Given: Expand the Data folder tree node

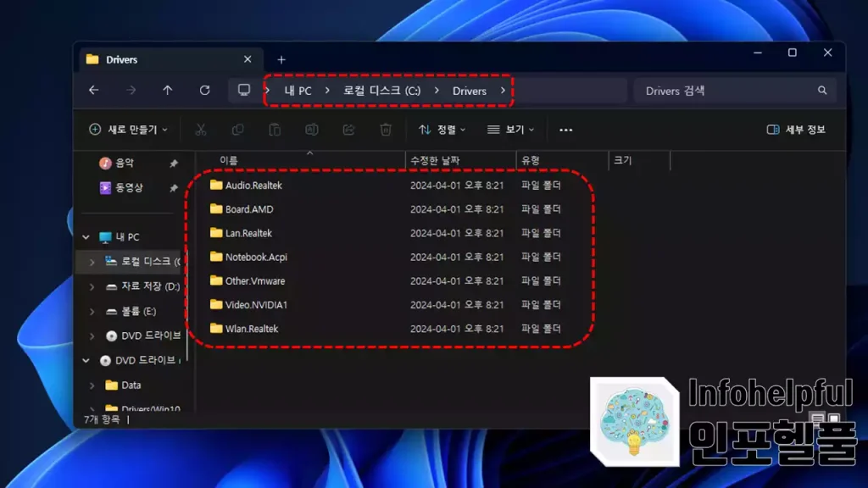Looking at the screenshot, I should [92, 385].
